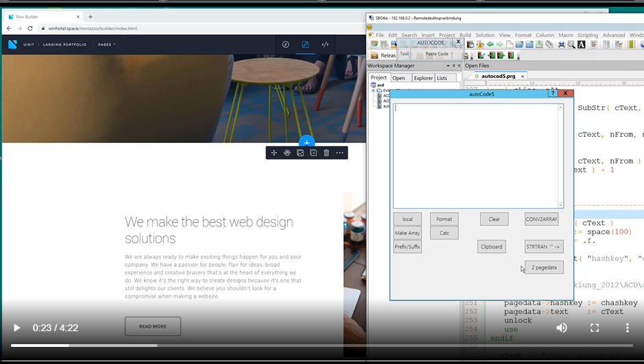This screenshot has height=364, width=644.
Task: Click the CONV2ARRAY button
Action: click(541, 219)
